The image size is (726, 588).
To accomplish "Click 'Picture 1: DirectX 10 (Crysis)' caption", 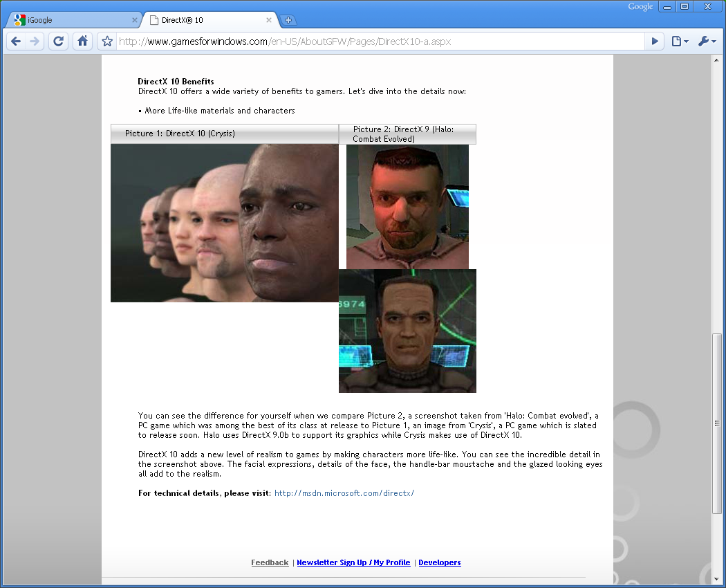I will [180, 134].
